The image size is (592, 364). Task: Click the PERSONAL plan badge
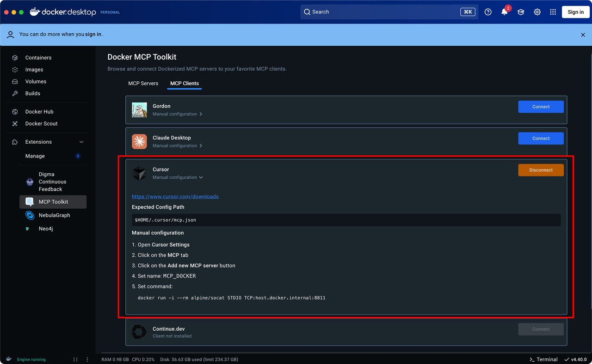click(110, 12)
